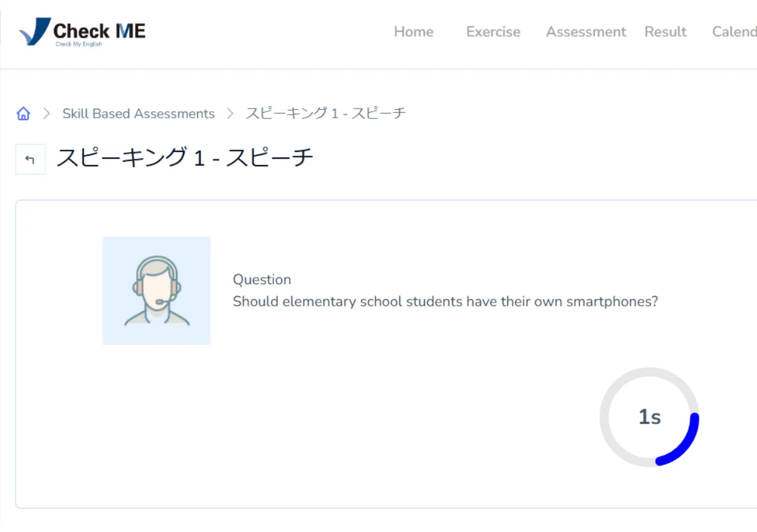Click the chevron after Skill Based Assessments
The height and width of the screenshot is (532, 757).
pos(230,113)
